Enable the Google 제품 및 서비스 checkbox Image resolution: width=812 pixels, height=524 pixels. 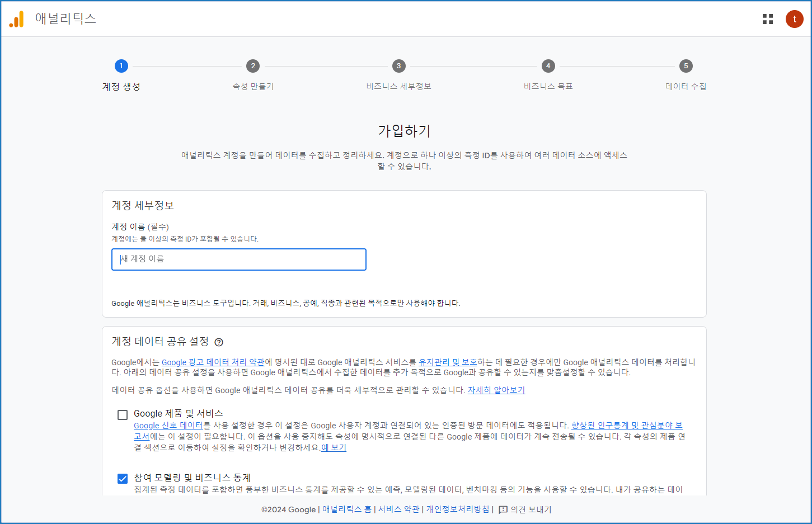coord(123,414)
